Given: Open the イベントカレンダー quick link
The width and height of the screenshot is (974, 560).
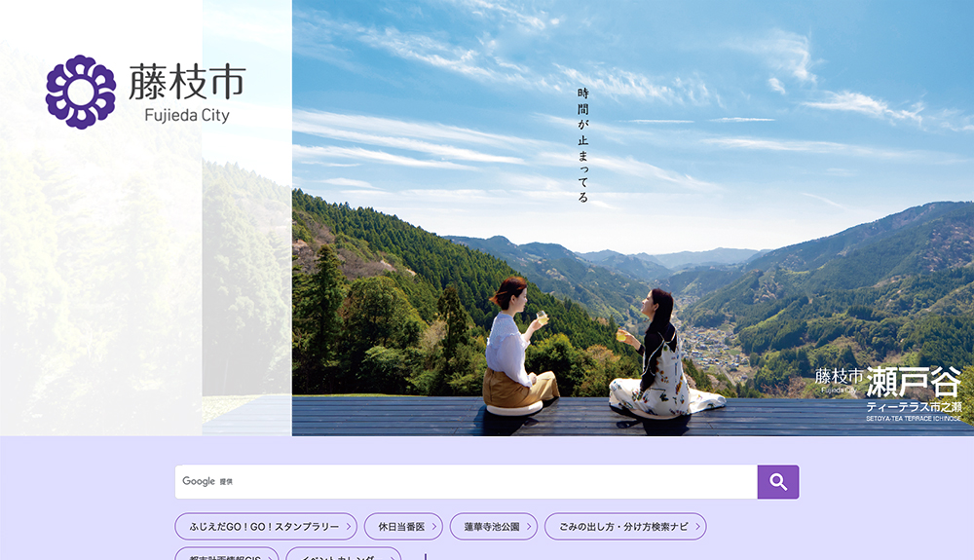Looking at the screenshot, I should click(339, 555).
